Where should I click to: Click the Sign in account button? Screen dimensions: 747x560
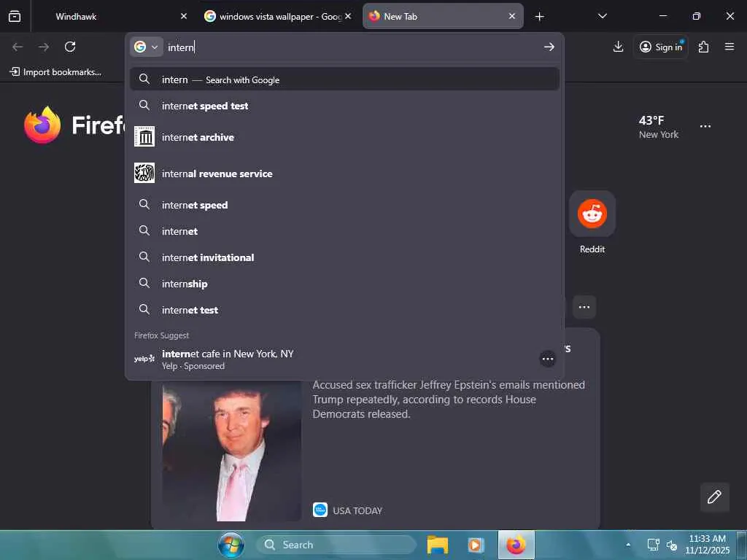coord(661,47)
